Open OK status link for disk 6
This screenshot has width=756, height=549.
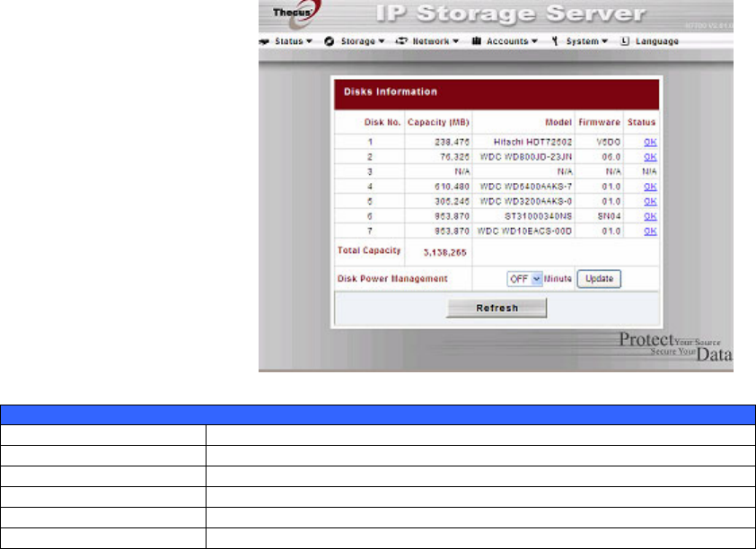(650, 217)
